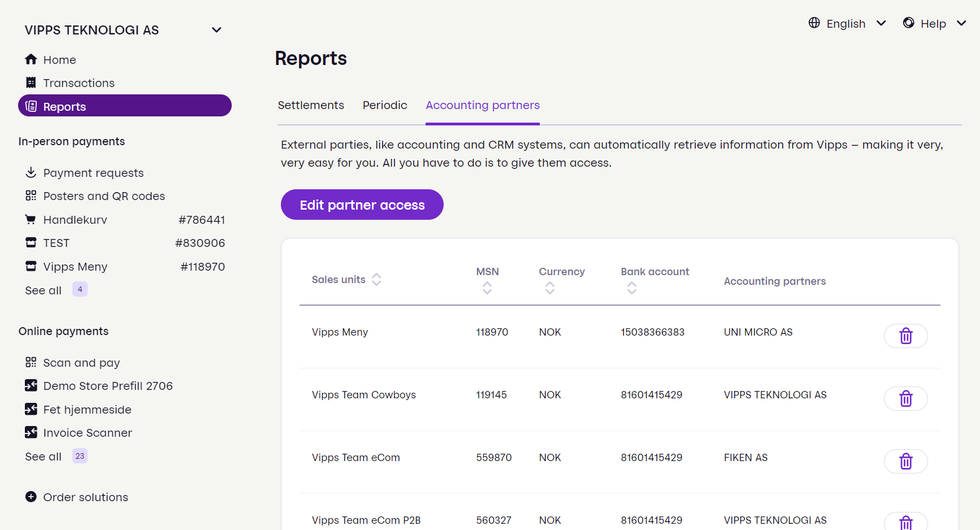The width and height of the screenshot is (980, 530).
Task: Open the English language dropdown chevron
Action: tap(881, 23)
